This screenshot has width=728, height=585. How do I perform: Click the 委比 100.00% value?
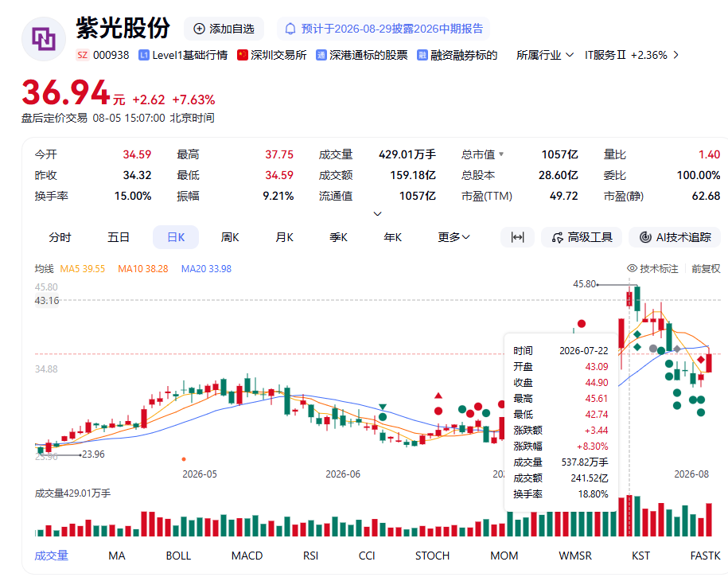pyautogui.click(x=699, y=175)
